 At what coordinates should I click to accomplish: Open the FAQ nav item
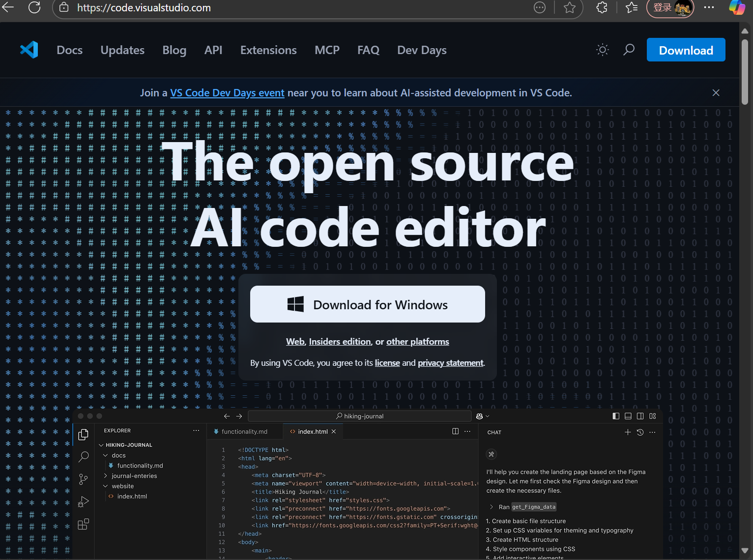pyautogui.click(x=368, y=50)
